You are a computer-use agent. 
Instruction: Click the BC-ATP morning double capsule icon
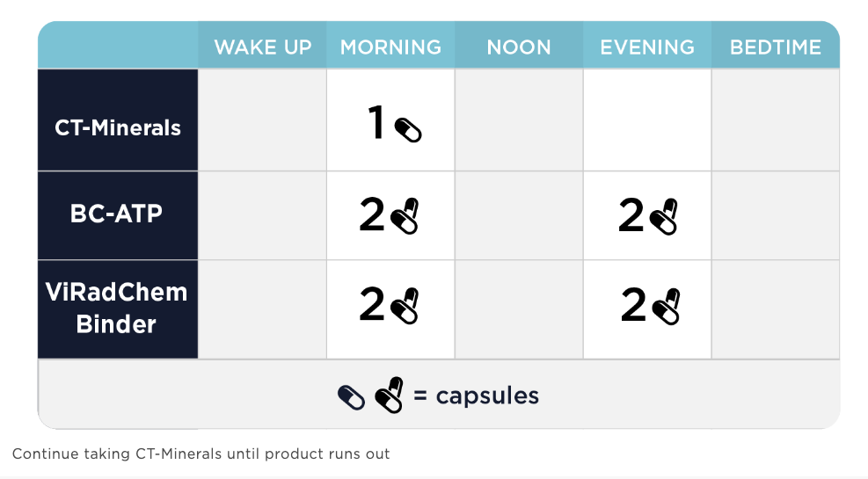pos(405,216)
